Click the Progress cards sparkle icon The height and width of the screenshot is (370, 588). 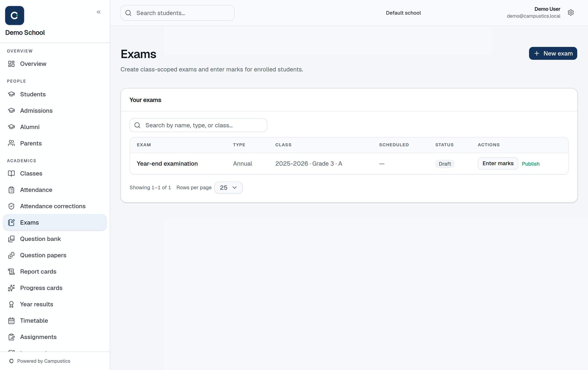[x=11, y=288]
